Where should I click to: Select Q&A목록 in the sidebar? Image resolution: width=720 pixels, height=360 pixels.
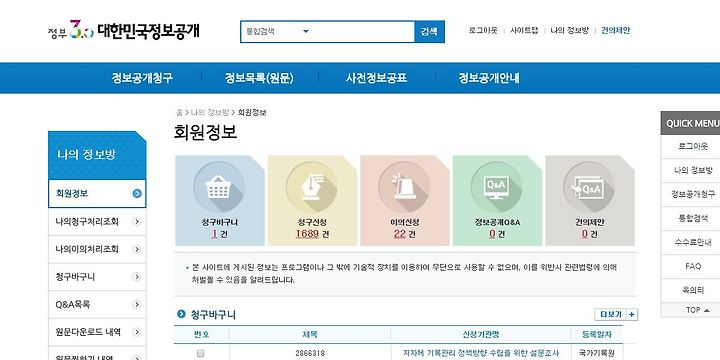click(97, 304)
